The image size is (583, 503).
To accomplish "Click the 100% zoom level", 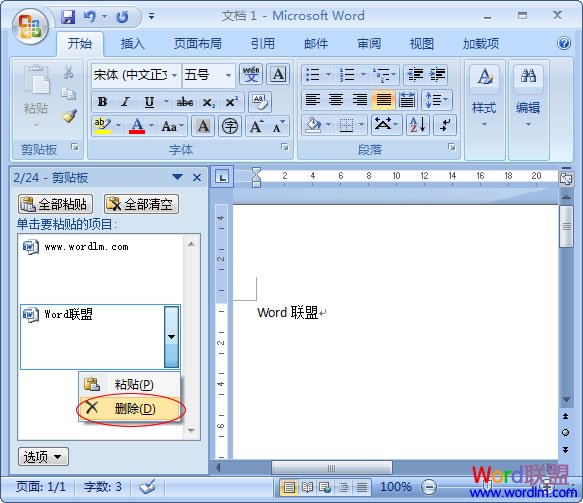I will point(396,486).
